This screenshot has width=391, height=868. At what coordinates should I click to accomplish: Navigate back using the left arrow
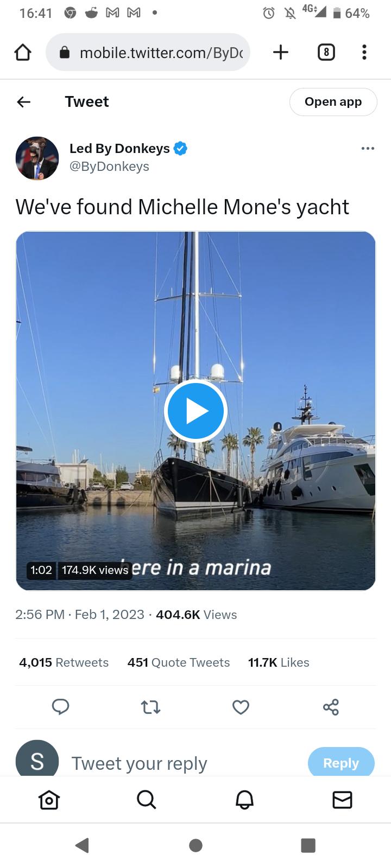24,101
